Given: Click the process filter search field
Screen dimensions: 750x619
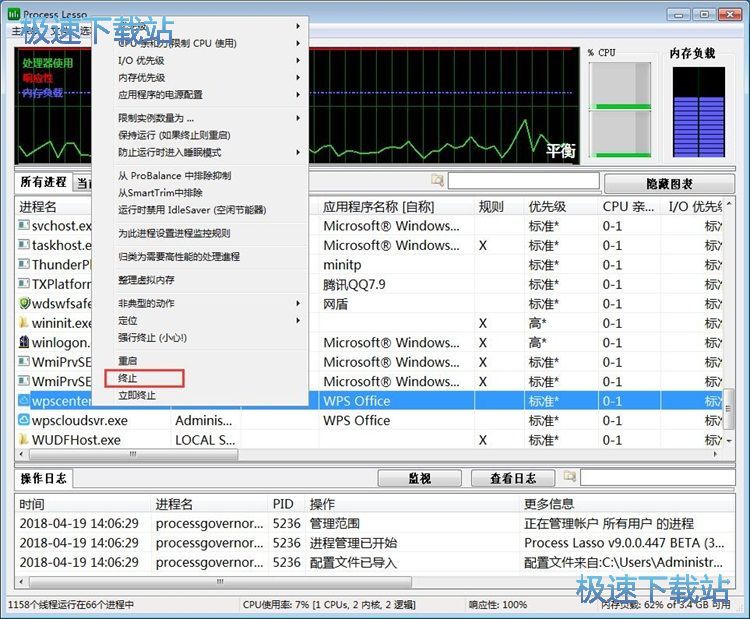Looking at the screenshot, I should (x=522, y=181).
